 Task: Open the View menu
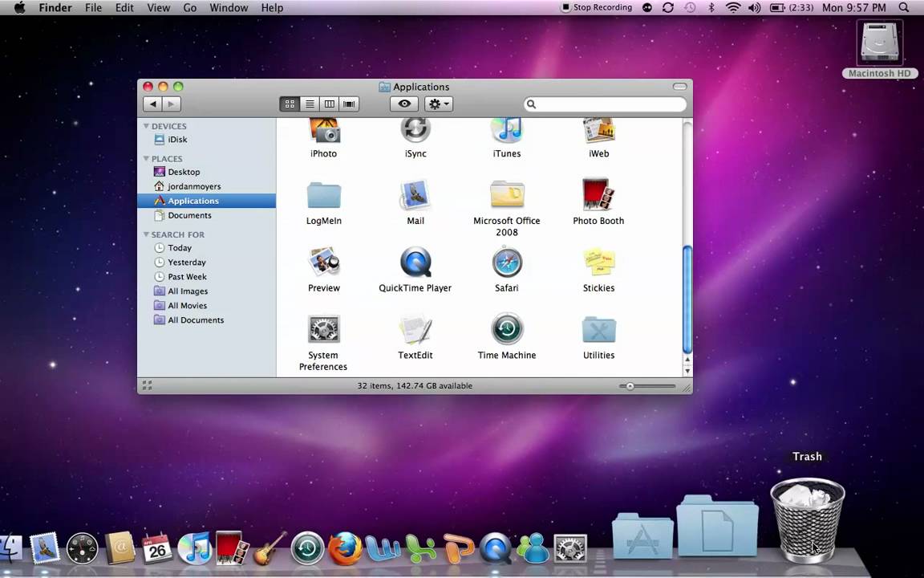tap(158, 8)
